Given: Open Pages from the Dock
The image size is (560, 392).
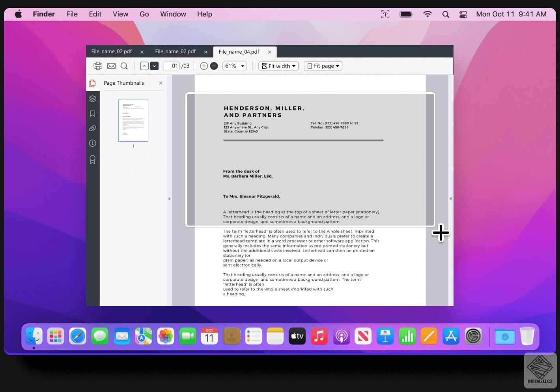Looking at the screenshot, I should (429, 336).
